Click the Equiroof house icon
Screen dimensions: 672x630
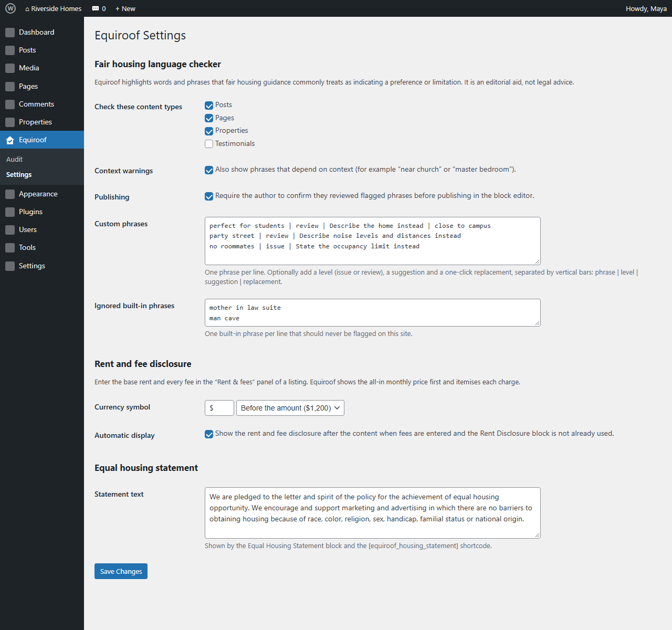click(10, 140)
